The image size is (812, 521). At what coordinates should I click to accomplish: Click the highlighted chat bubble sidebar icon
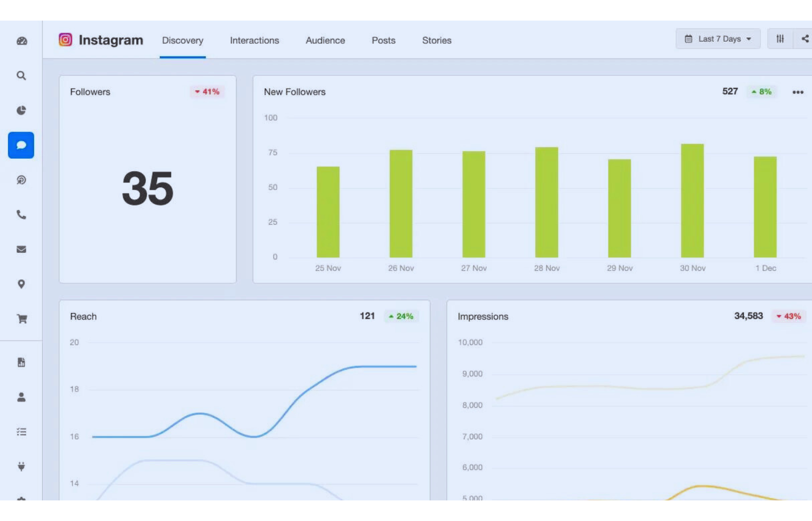21,145
